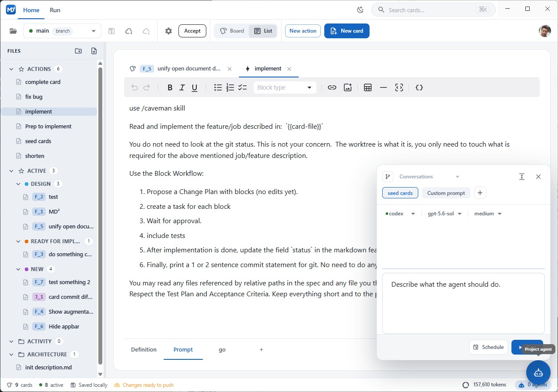The height and width of the screenshot is (392, 558).
Task: Open gpt-5.6-sol model dropdown
Action: click(x=445, y=214)
